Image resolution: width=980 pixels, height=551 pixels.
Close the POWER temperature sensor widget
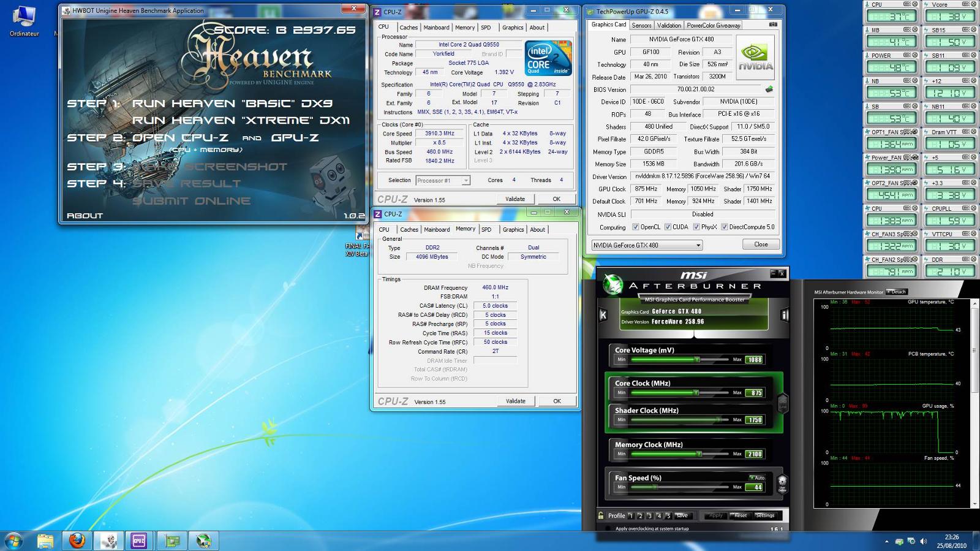click(915, 55)
